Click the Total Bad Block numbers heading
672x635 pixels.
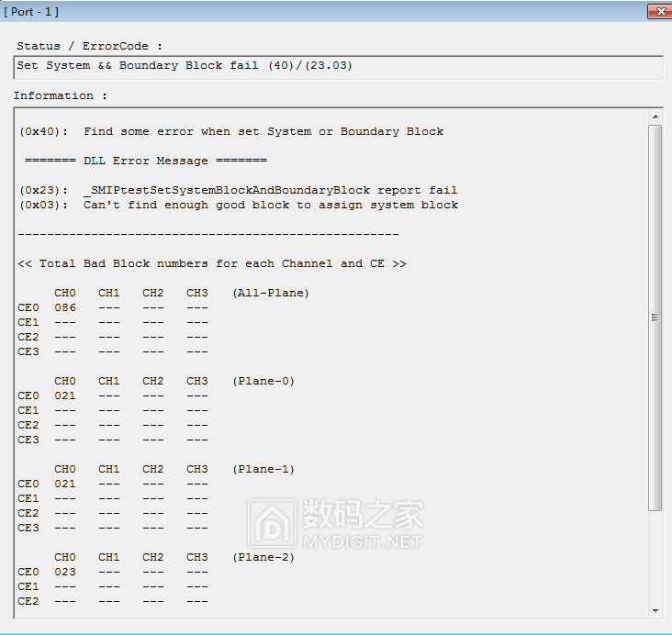(212, 263)
